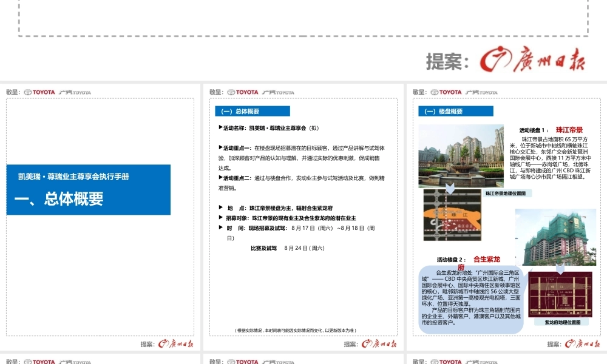
Task: Click the 珠江帝景地理位置图 caption label
Action: coord(506,194)
